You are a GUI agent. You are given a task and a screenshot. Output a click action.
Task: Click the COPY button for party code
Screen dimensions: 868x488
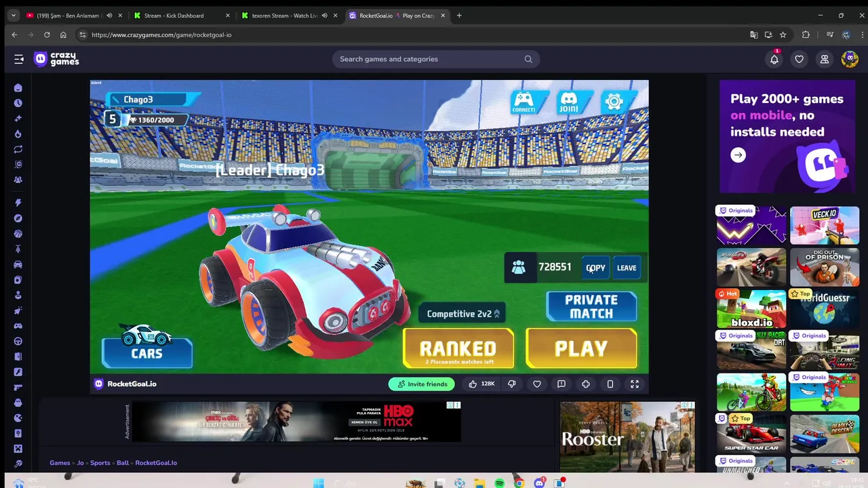click(595, 268)
